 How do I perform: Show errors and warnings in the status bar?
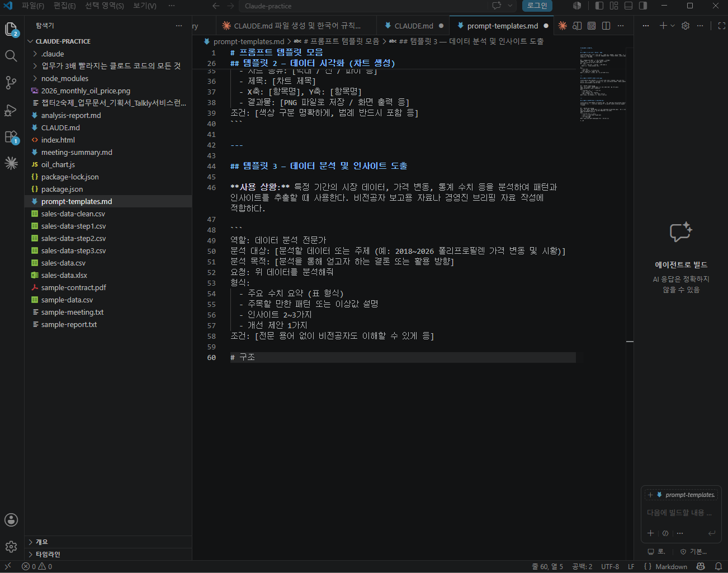coord(37,566)
